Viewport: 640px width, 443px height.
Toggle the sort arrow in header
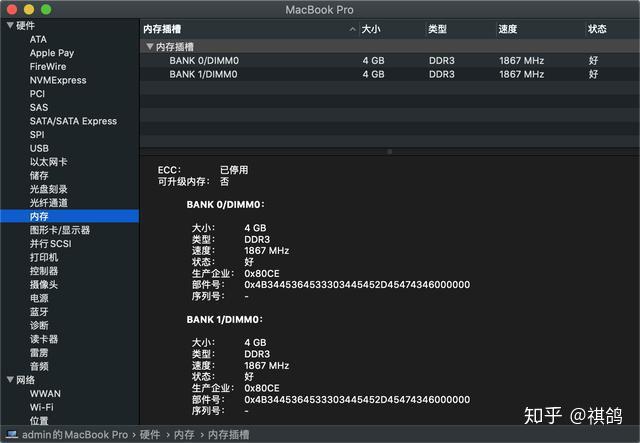point(352,29)
